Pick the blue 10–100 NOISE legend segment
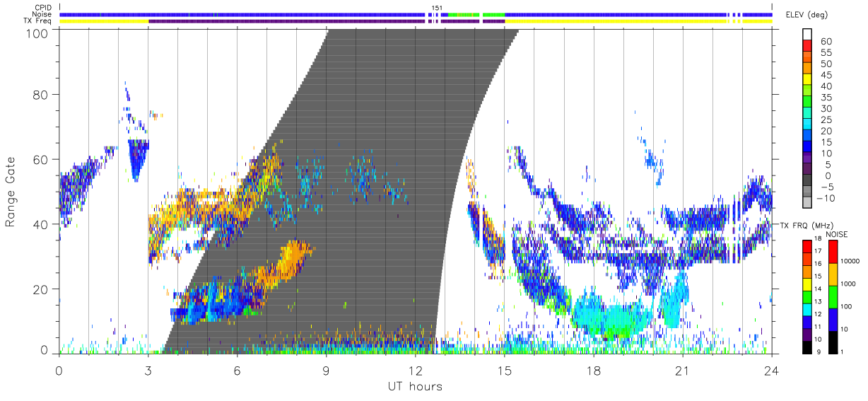Image resolution: width=868 pixels, height=401 pixels. [x=833, y=319]
